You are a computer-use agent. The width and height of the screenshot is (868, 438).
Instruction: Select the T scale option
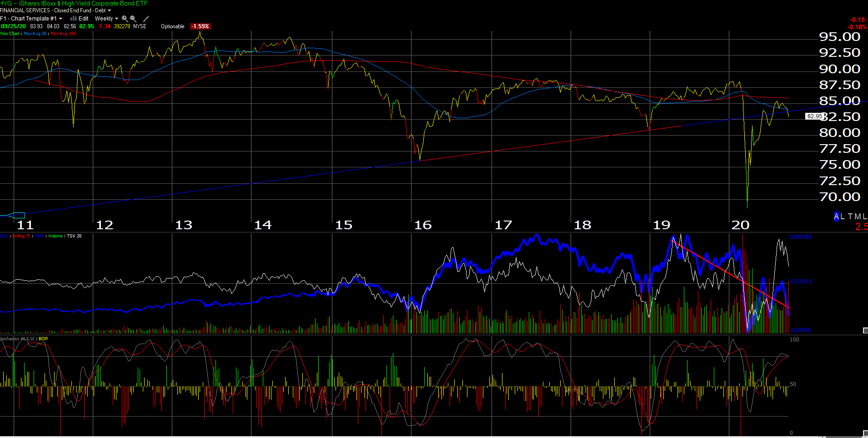point(849,217)
